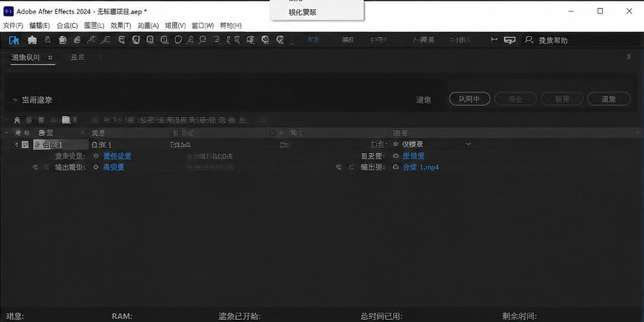Click the 总时间已用: status label

tap(382, 316)
